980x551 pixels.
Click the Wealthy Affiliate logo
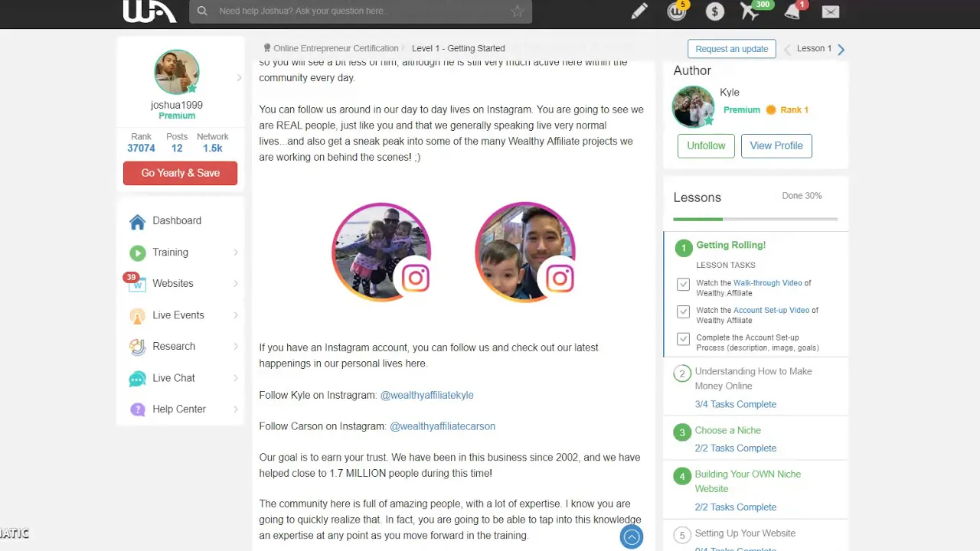[149, 11]
